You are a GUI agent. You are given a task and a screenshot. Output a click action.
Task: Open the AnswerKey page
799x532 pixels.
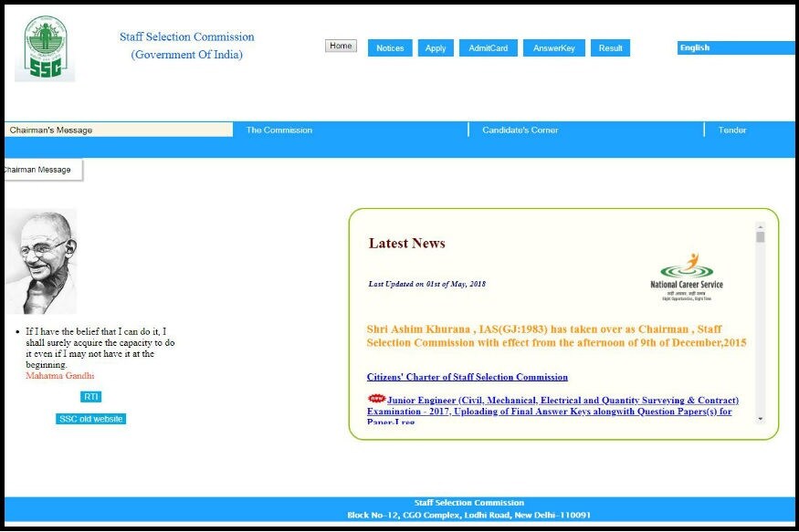pyautogui.click(x=553, y=48)
